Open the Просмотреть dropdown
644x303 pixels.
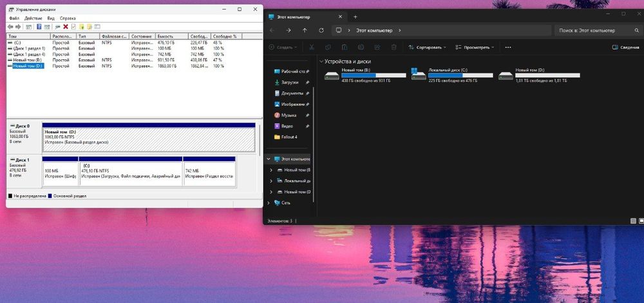click(x=475, y=47)
